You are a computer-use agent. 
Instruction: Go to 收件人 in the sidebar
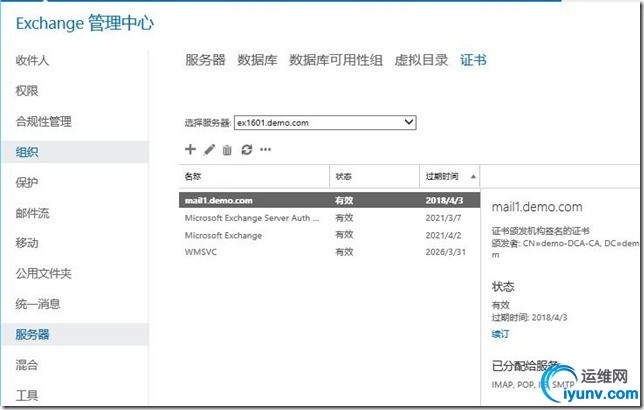click(33, 60)
